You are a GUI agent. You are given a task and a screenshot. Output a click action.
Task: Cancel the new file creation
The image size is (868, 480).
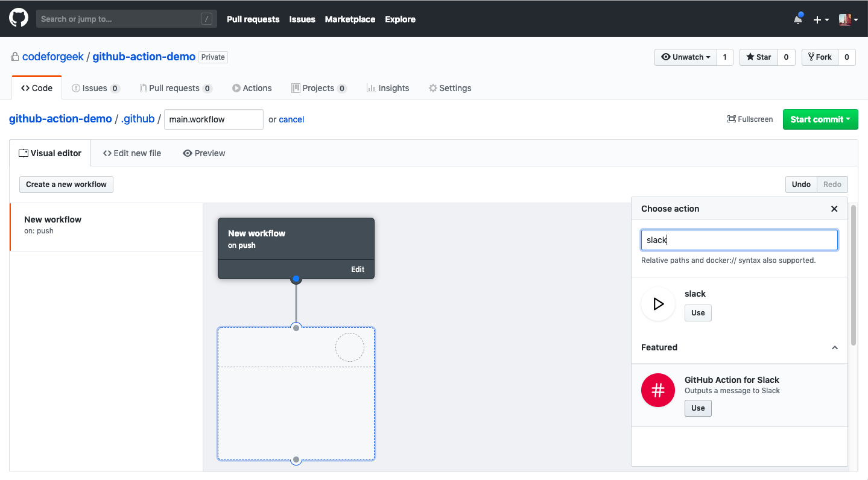click(291, 119)
